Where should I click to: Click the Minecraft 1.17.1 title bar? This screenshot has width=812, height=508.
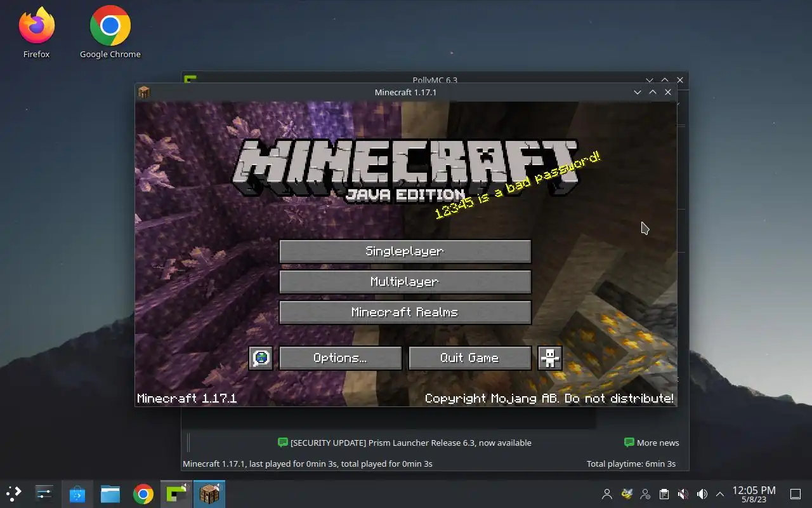click(x=405, y=92)
